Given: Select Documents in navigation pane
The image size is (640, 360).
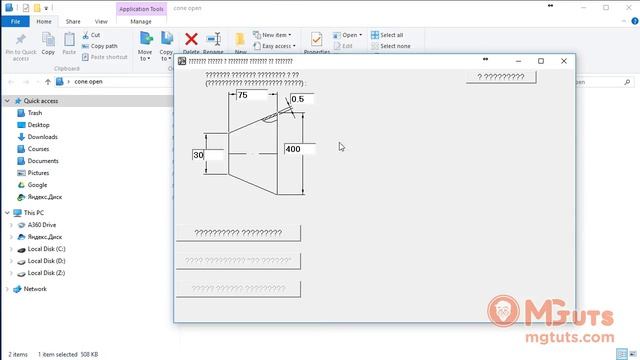Looking at the screenshot, I should click(43, 161).
